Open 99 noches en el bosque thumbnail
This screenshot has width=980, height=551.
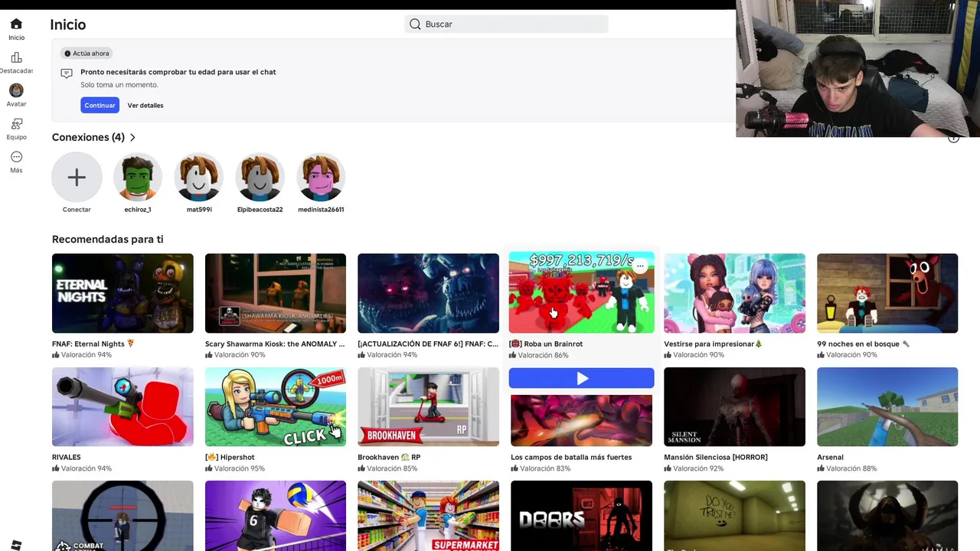887,293
